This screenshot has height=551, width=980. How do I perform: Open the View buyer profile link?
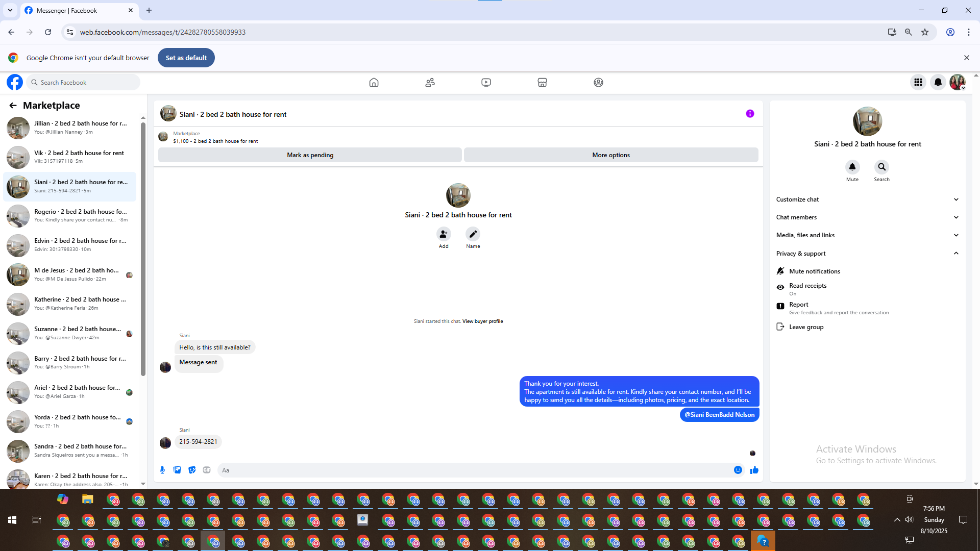[482, 321]
